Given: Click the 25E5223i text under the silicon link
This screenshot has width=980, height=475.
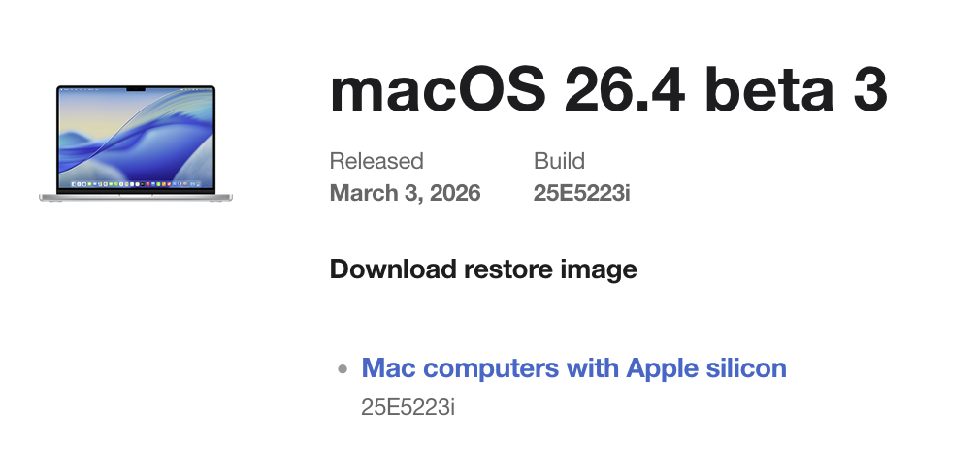Looking at the screenshot, I should (x=408, y=407).
